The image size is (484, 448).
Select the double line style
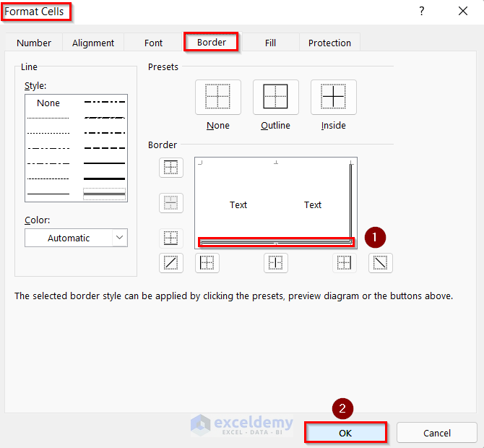[x=104, y=194]
